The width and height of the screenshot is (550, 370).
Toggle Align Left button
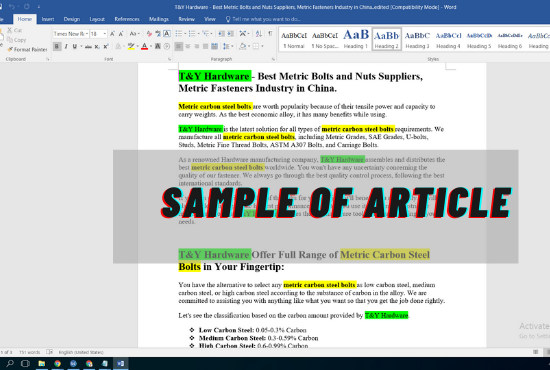179,46
